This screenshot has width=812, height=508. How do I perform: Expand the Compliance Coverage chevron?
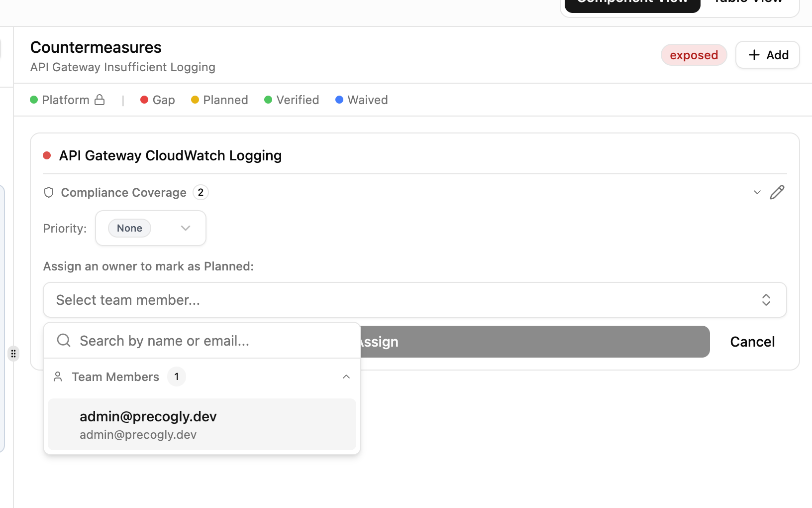tap(757, 192)
